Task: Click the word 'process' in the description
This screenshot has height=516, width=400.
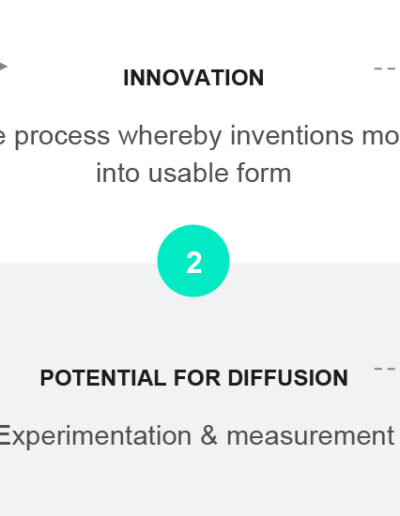Action: pos(62,137)
